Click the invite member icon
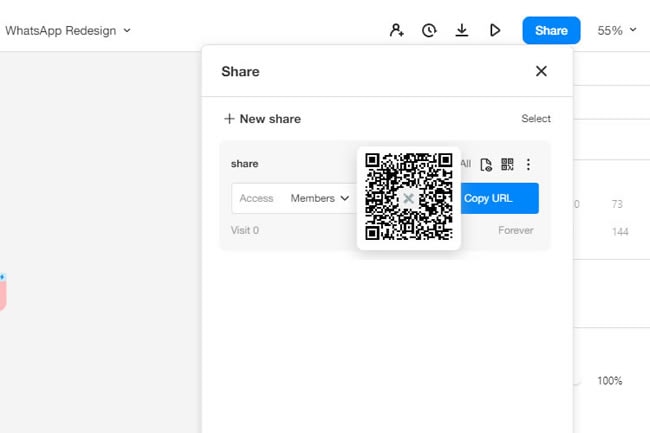650x433 pixels. (397, 30)
